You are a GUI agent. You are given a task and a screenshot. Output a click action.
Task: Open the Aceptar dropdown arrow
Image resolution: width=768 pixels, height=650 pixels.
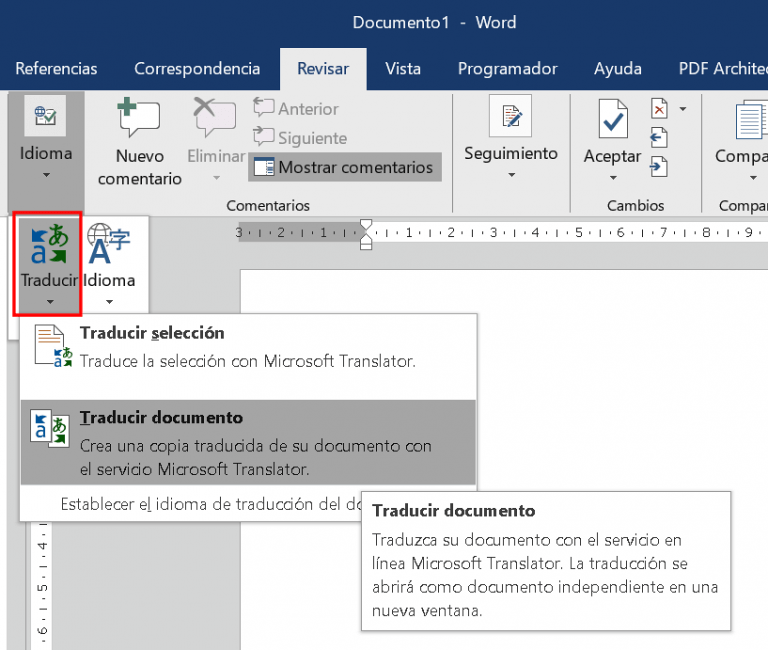[613, 178]
